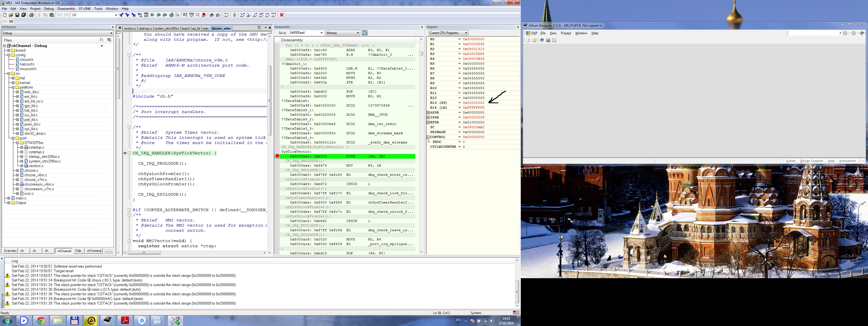This screenshot has width=868, height=326.
Task: Open Adobe Reader from the taskbar
Action: [x=125, y=321]
